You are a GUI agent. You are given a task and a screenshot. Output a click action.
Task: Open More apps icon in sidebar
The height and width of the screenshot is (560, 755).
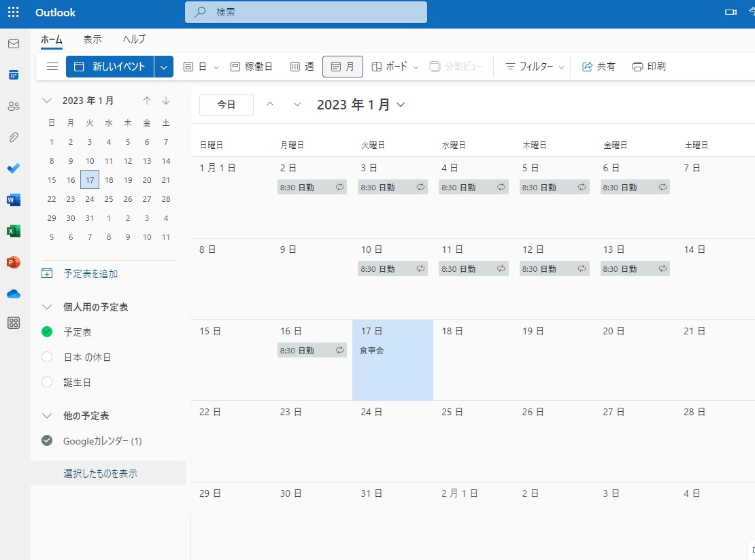(x=14, y=323)
